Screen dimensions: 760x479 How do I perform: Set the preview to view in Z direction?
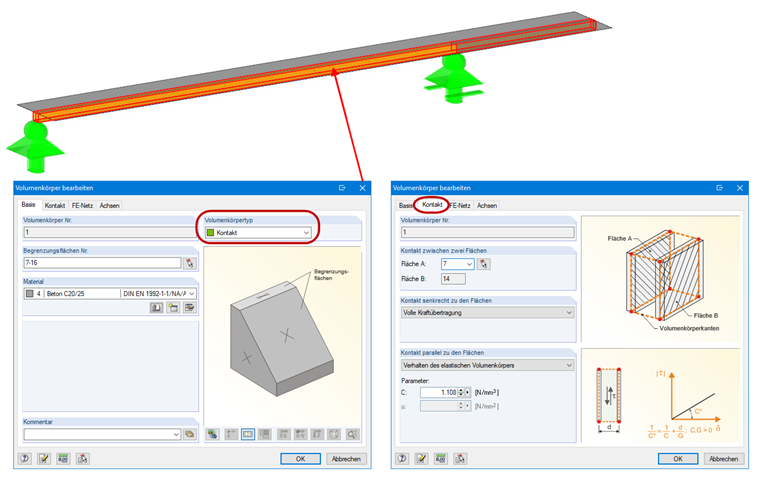(317, 434)
